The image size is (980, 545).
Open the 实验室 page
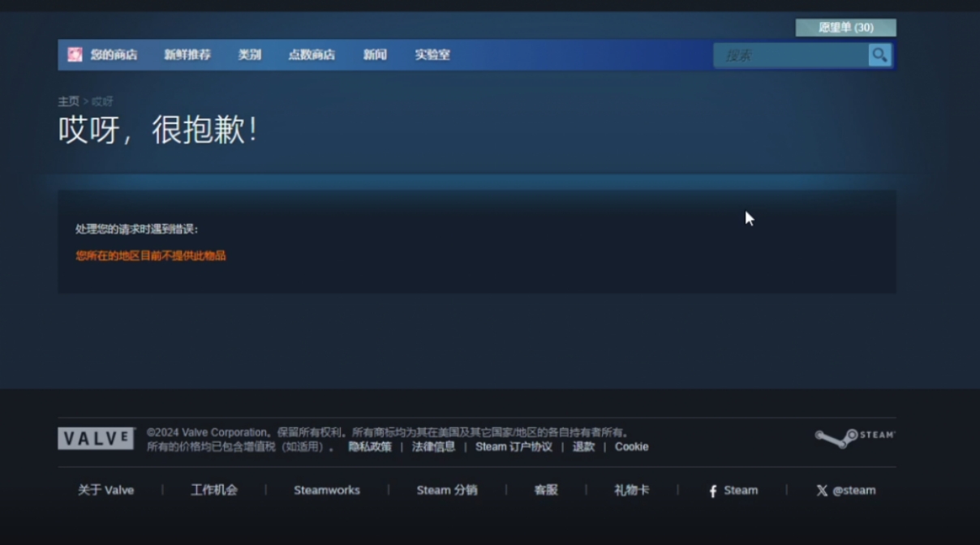pyautogui.click(x=434, y=54)
